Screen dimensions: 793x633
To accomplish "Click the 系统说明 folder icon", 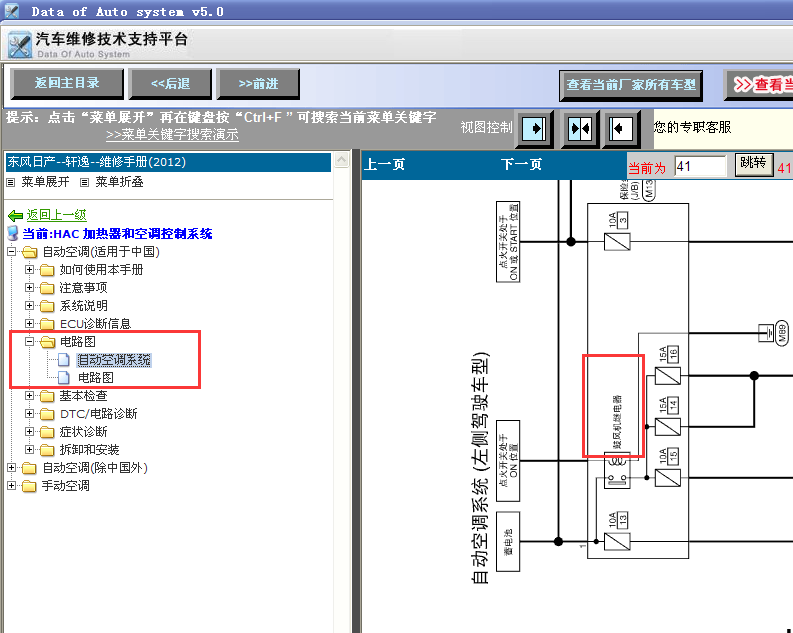I will tap(47, 306).
